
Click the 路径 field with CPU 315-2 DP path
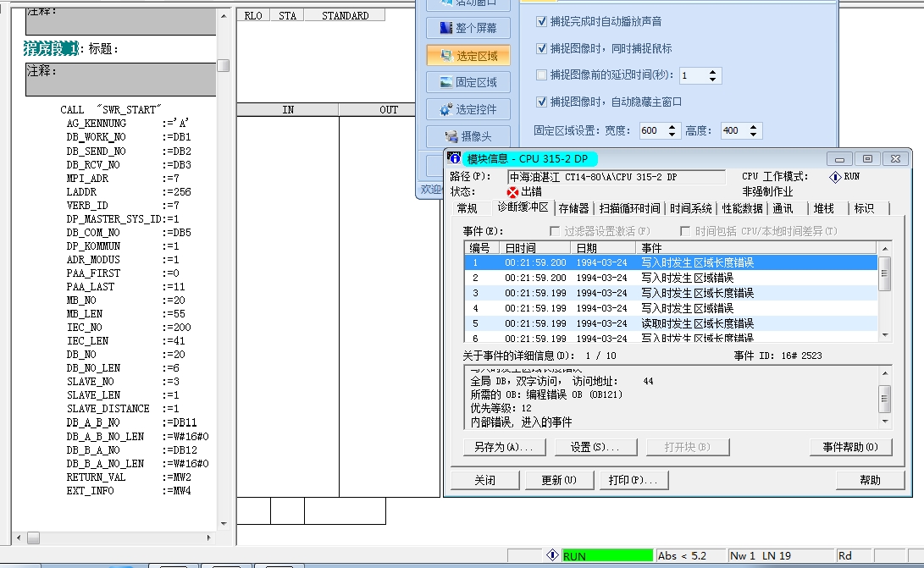point(616,177)
